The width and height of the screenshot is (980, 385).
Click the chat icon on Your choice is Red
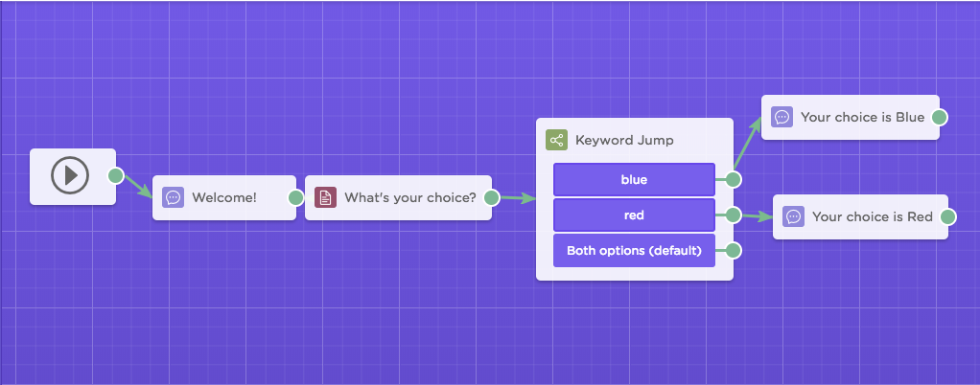coord(793,216)
